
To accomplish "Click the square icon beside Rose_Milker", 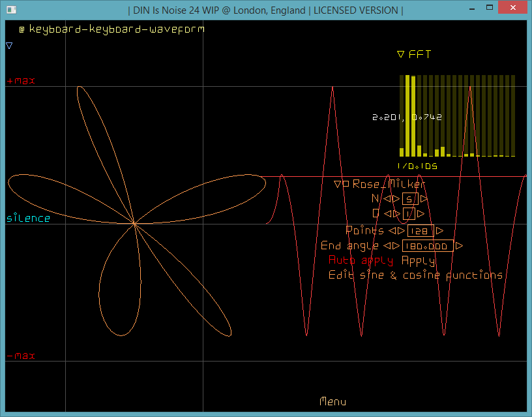I will (346, 184).
